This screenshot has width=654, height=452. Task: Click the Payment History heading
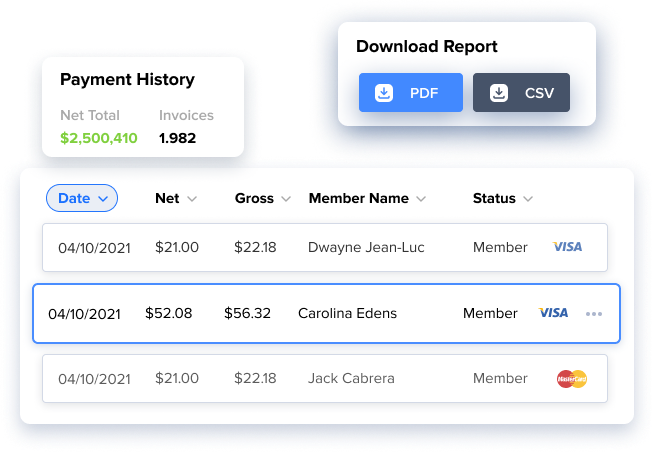pyautogui.click(x=127, y=79)
